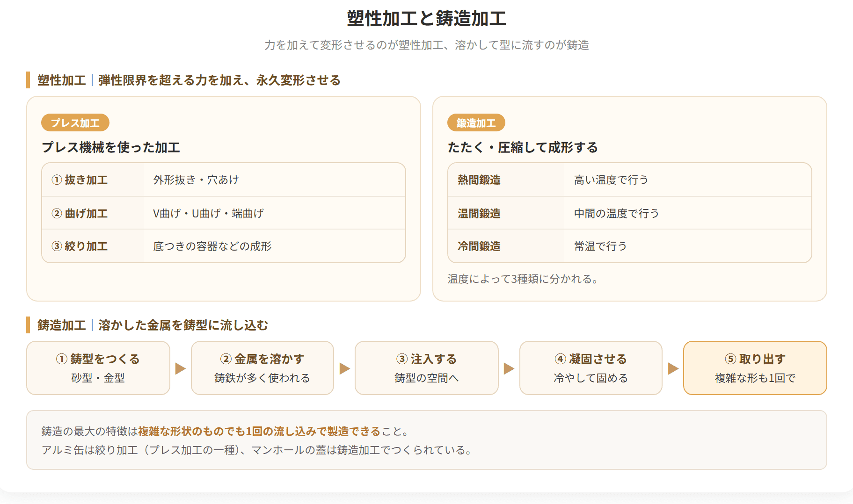This screenshot has height=504, width=853.
Task: Click the sentence starting アルミ缶は絞り加工
Action: click(257, 450)
